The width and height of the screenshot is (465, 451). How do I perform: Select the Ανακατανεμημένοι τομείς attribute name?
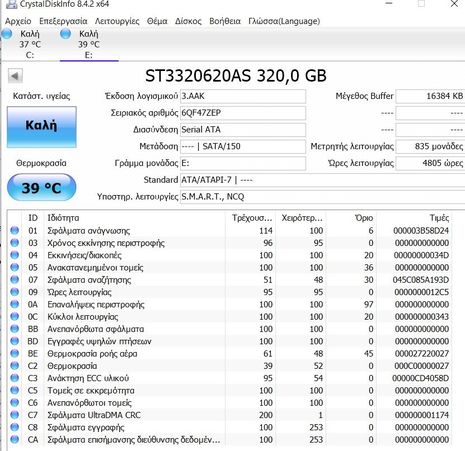click(x=95, y=268)
